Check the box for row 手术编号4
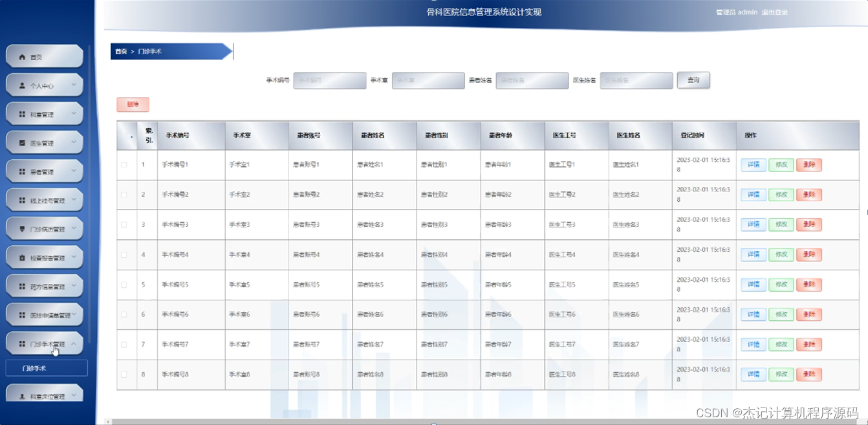This screenshot has height=425, width=868. (x=124, y=255)
